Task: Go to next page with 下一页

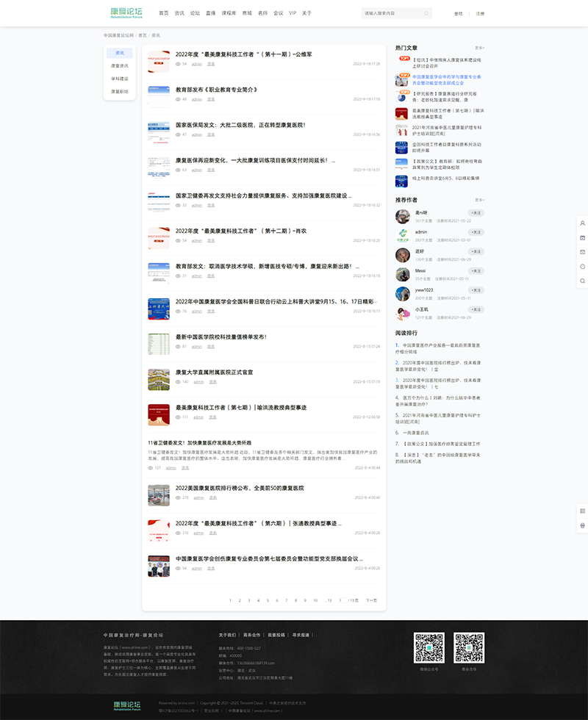Action: pyautogui.click(x=371, y=600)
